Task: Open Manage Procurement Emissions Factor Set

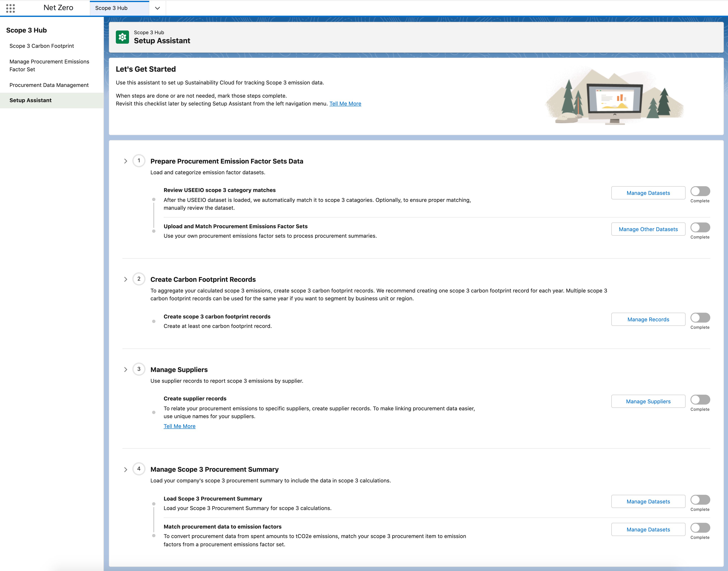Action: [49, 66]
